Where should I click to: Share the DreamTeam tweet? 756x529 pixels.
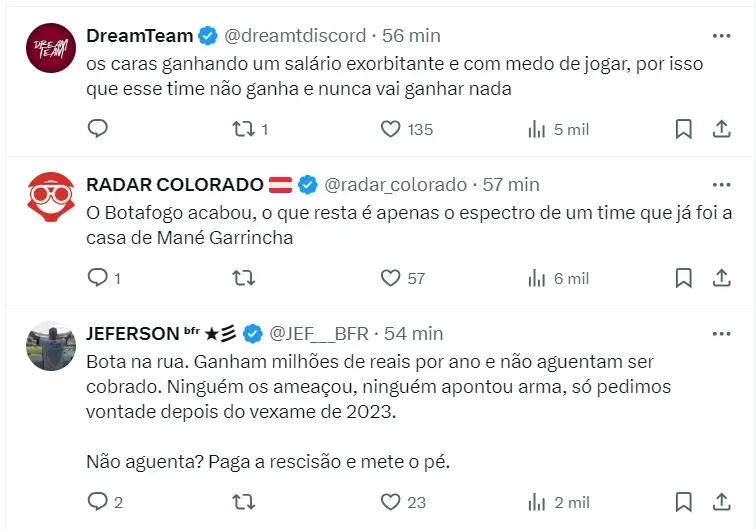click(721, 129)
